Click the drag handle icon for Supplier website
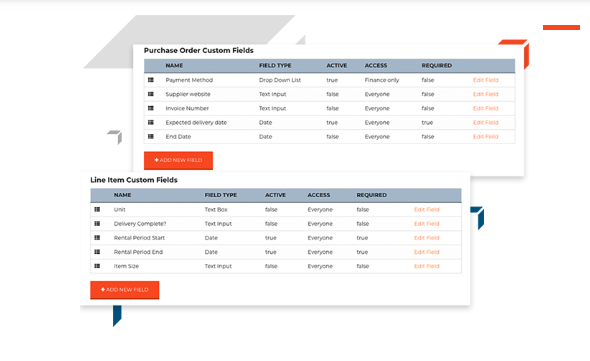The height and width of the screenshot is (361, 590). [x=151, y=94]
